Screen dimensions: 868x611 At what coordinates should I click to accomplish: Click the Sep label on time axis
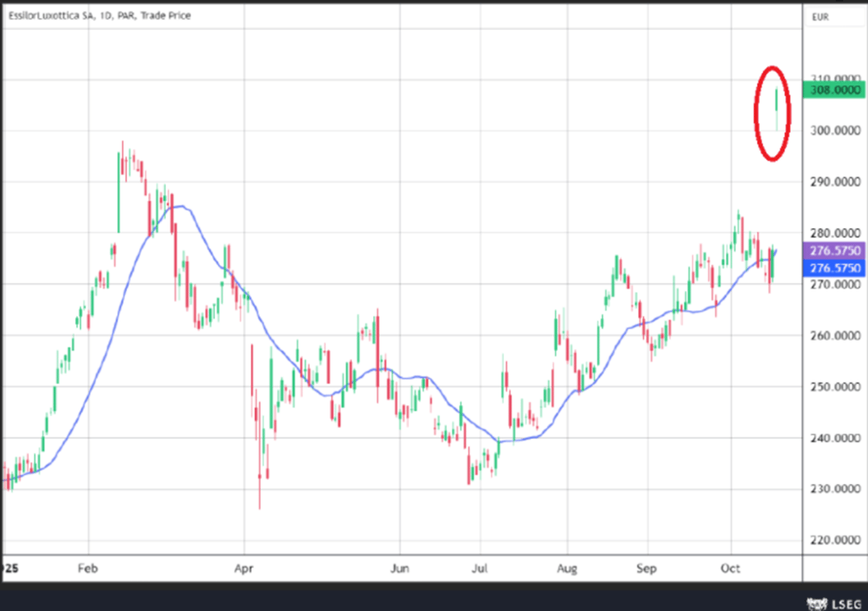pyautogui.click(x=646, y=569)
